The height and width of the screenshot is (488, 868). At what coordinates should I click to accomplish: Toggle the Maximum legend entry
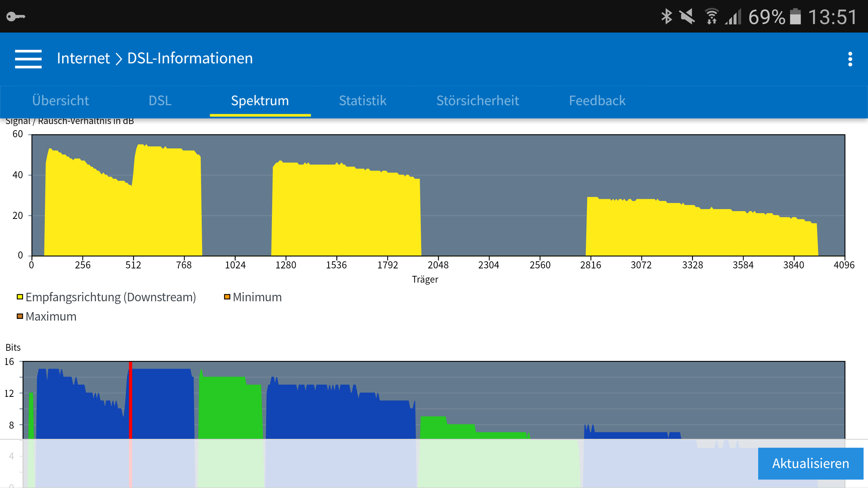point(51,317)
